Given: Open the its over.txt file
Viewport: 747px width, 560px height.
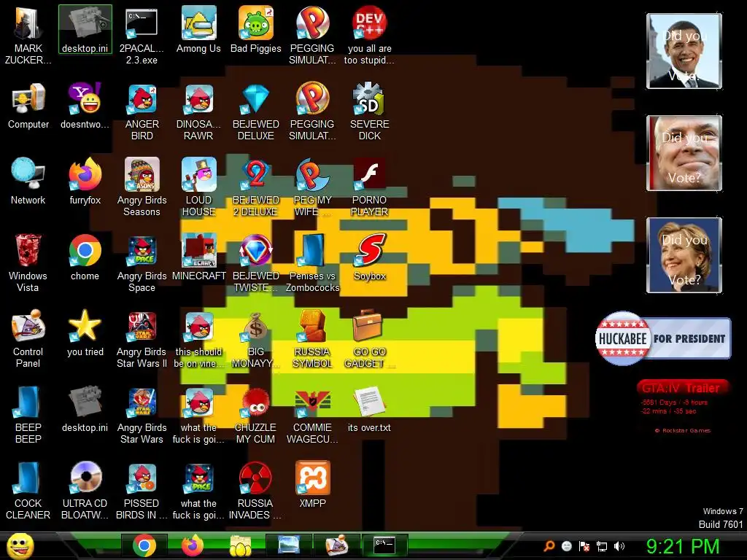Looking at the screenshot, I should pyautogui.click(x=370, y=409).
